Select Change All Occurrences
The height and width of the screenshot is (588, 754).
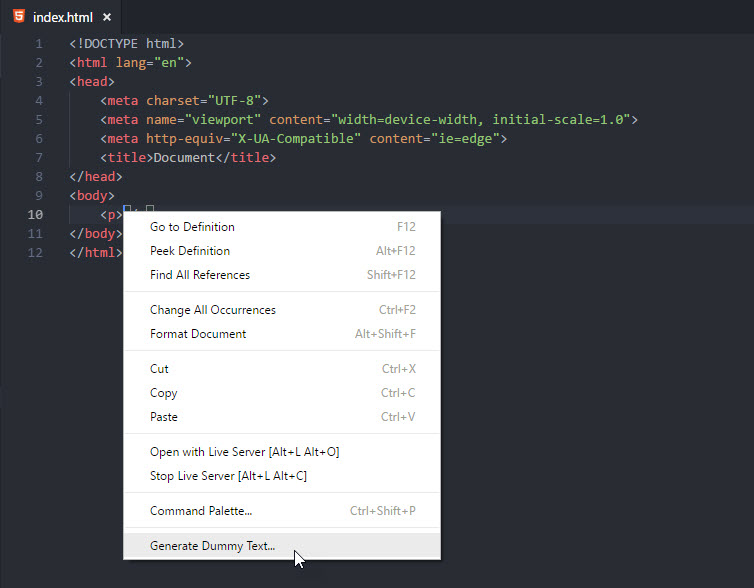282,310
